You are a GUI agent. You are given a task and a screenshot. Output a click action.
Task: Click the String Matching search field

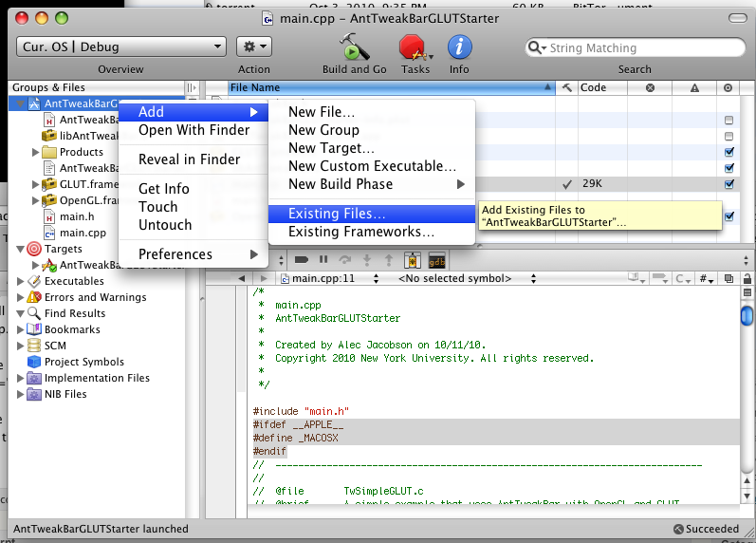point(634,47)
